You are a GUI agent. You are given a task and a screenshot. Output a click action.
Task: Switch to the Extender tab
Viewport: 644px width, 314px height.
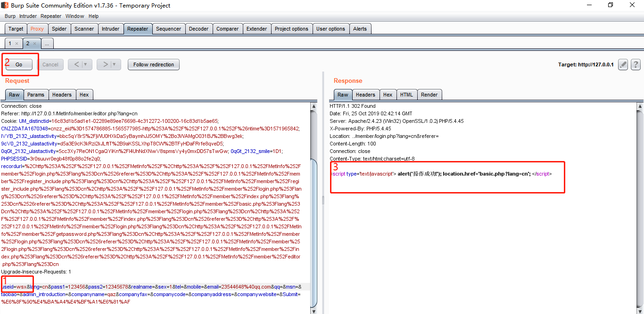256,29
